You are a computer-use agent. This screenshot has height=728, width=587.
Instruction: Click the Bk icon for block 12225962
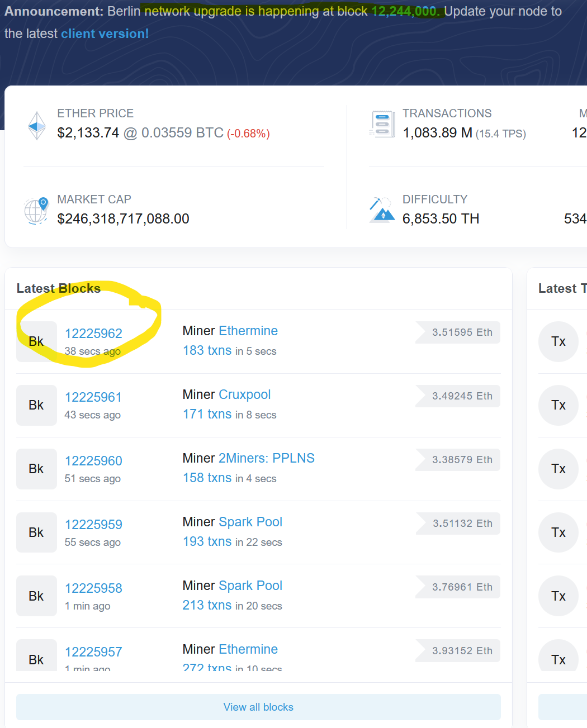36,341
